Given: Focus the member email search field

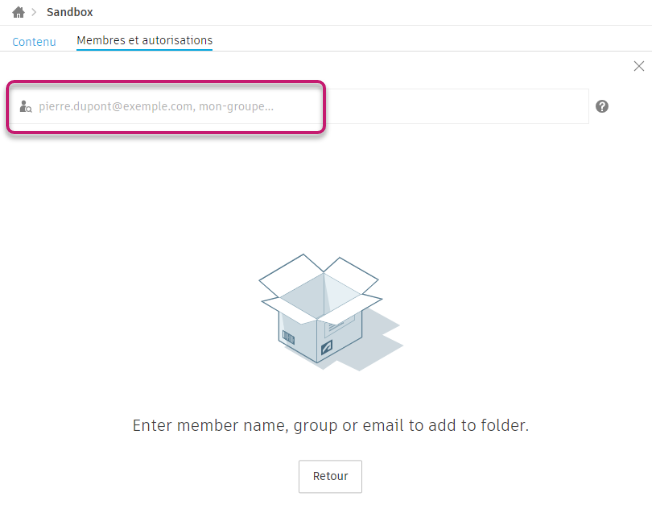Looking at the screenshot, I should (300, 106).
